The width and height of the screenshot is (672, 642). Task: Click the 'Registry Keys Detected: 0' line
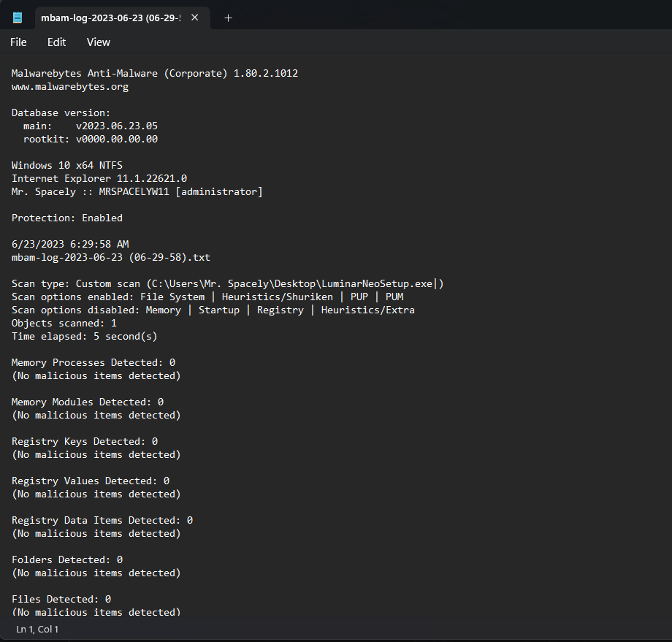[85, 441]
